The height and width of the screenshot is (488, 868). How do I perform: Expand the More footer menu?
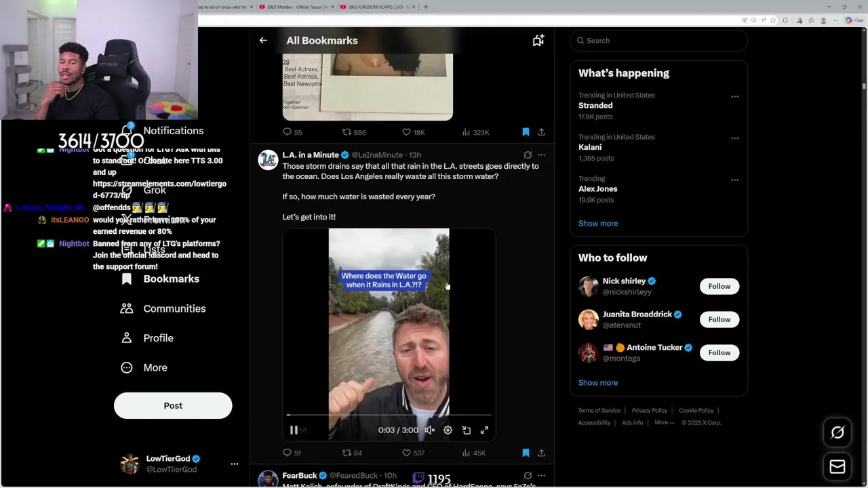point(665,423)
